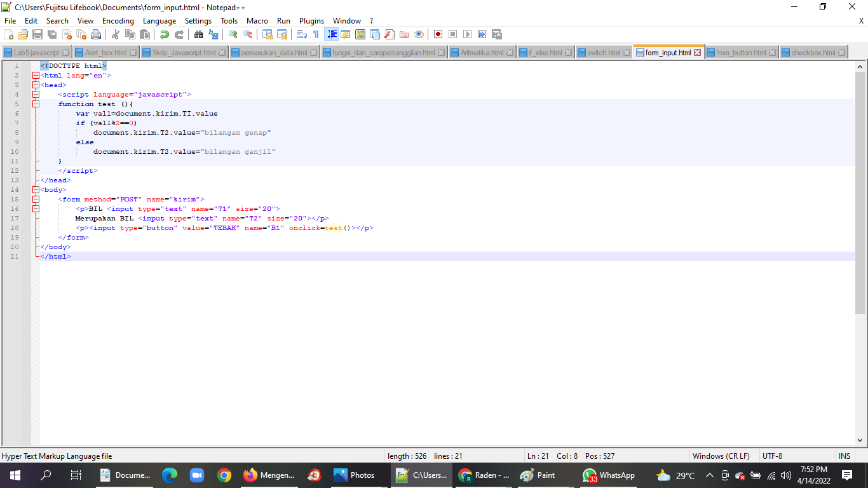868x488 pixels.
Task: Zoom out with the magnifier minus icon
Action: pyautogui.click(x=248, y=34)
